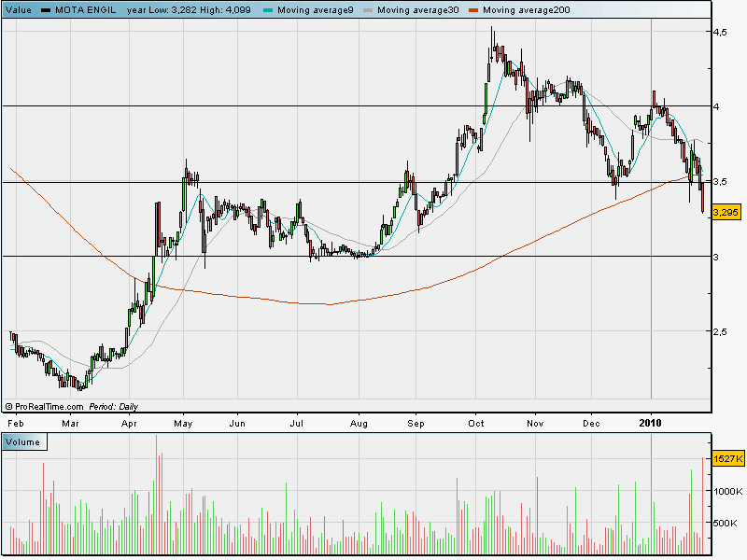Click the 3,5 price axis label
This screenshot has height=560, width=747.
click(720, 181)
